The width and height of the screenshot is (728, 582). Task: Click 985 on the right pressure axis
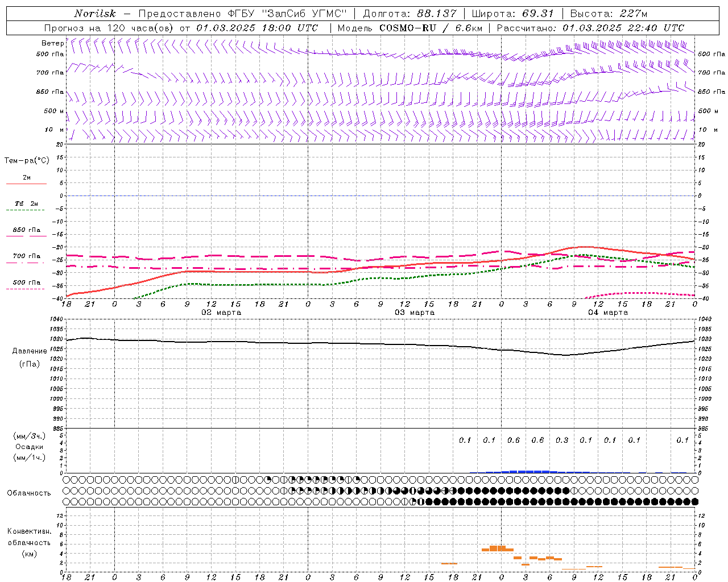(x=704, y=429)
